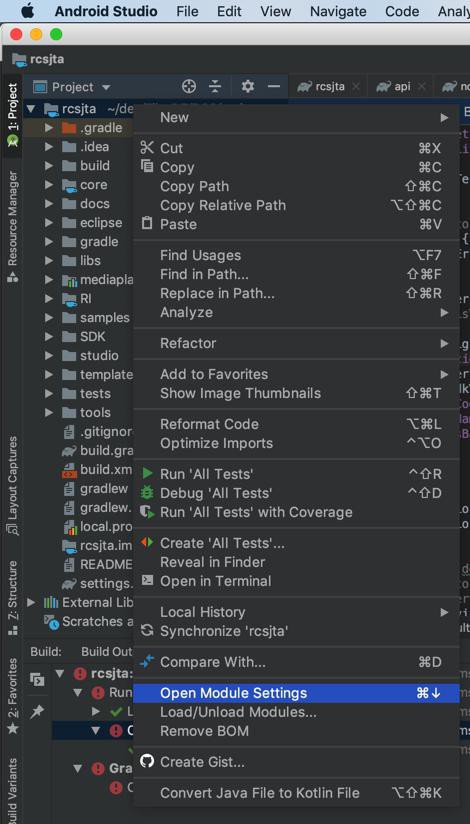This screenshot has width=470, height=824.
Task: Choose Convert Java File to Kotlin File
Action: [296, 792]
